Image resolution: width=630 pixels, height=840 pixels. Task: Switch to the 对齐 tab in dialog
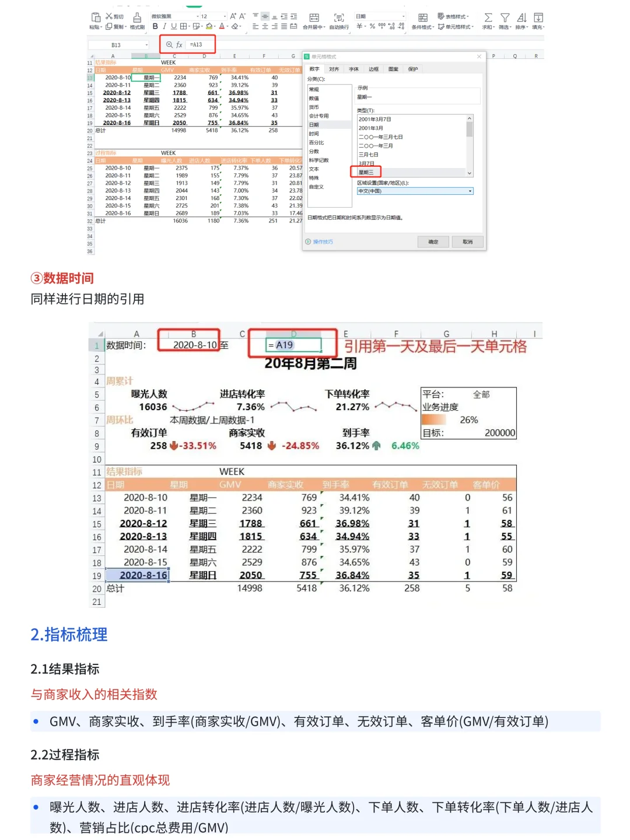tap(334, 69)
